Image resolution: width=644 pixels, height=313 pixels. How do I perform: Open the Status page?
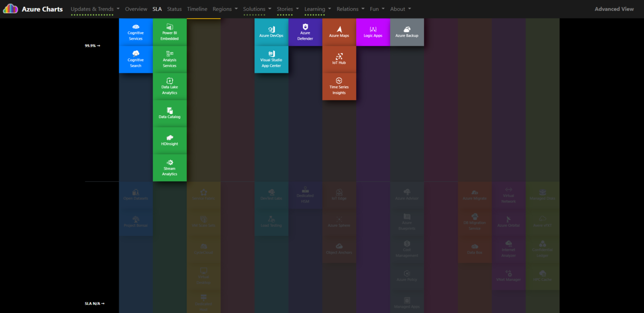[x=174, y=9]
